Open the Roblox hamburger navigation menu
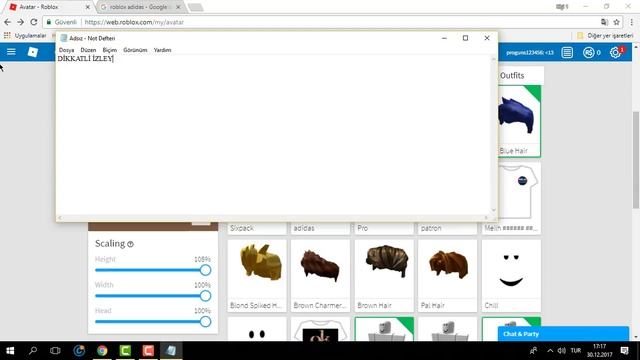Viewport: 640px width, 360px height. (11, 52)
